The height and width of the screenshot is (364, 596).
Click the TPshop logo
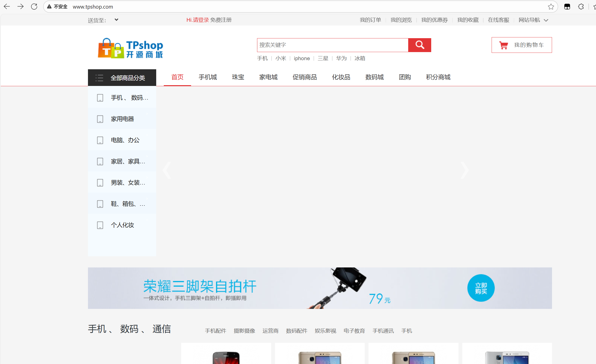[x=130, y=48]
